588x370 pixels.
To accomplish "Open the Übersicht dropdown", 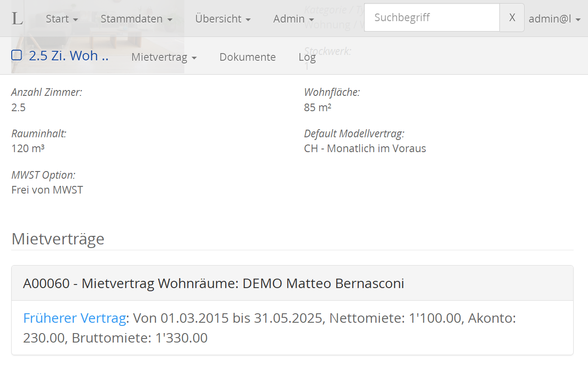I will click(223, 18).
